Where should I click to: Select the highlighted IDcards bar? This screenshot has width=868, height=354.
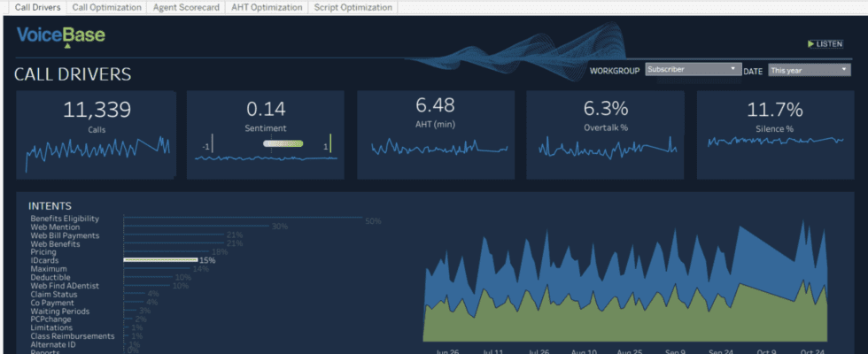(160, 260)
